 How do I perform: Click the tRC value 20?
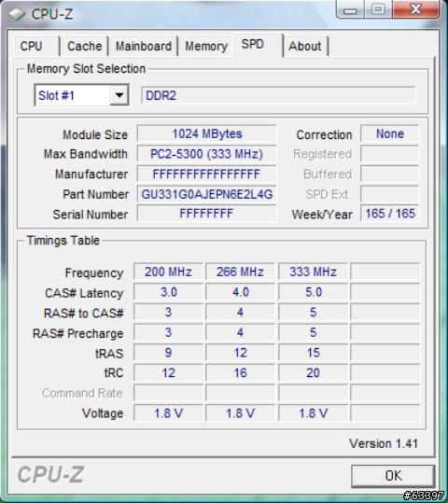(314, 373)
